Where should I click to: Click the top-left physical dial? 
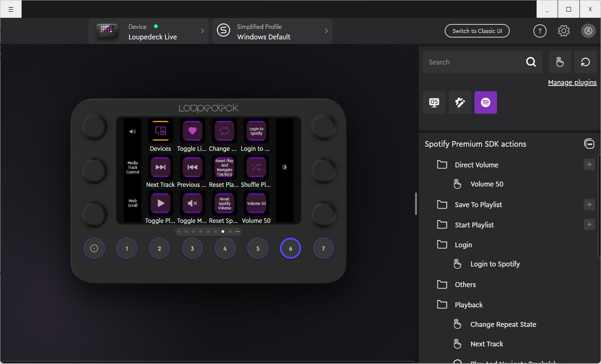click(94, 127)
